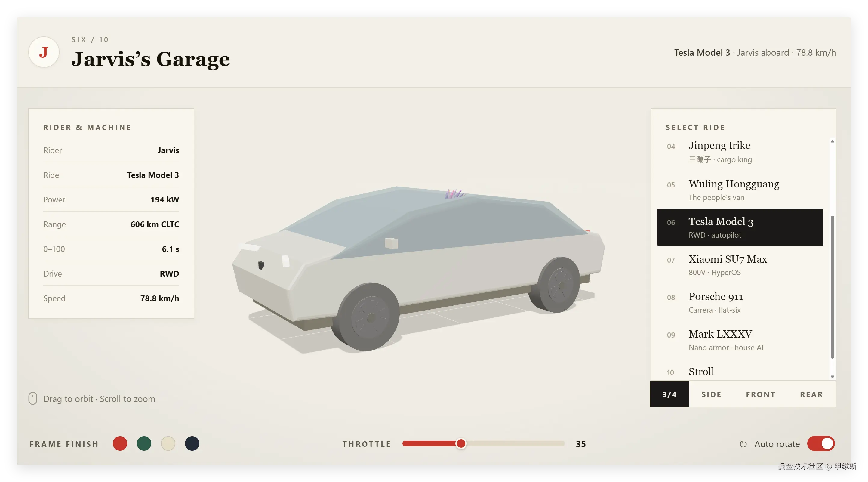Image resolution: width=868 pixels, height=482 pixels.
Task: Pick the Xiaomi SU7 Max ride
Action: point(740,265)
